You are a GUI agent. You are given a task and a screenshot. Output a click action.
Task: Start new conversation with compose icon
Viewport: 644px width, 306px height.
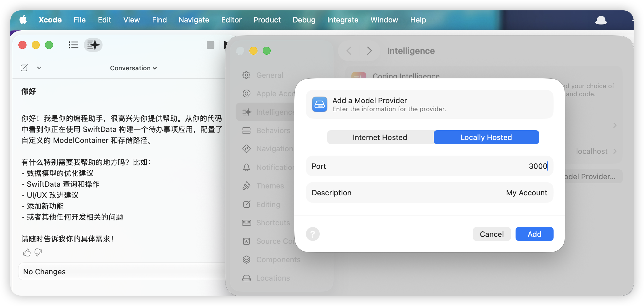point(24,68)
